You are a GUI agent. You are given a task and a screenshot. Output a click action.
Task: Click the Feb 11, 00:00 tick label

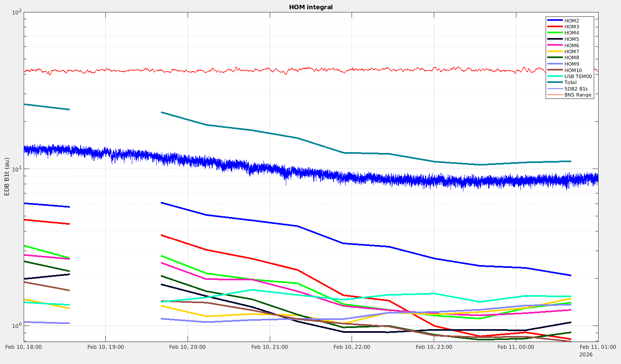(516, 347)
